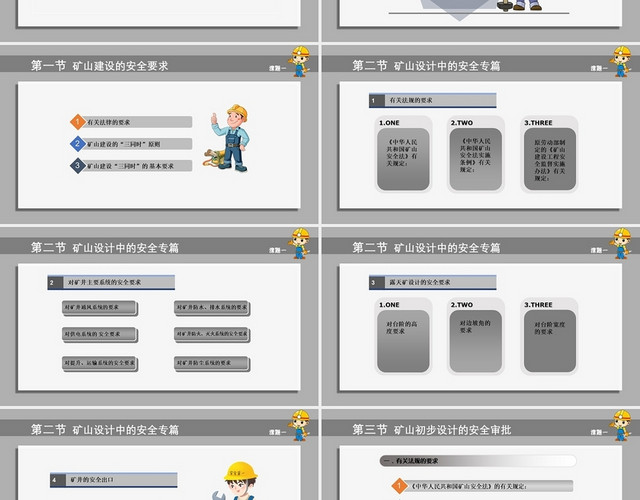This screenshot has width=640, height=500.
Task: Click the dark diamond numbered 3 beside "三同时"的基本要求
Action: [x=78, y=166]
